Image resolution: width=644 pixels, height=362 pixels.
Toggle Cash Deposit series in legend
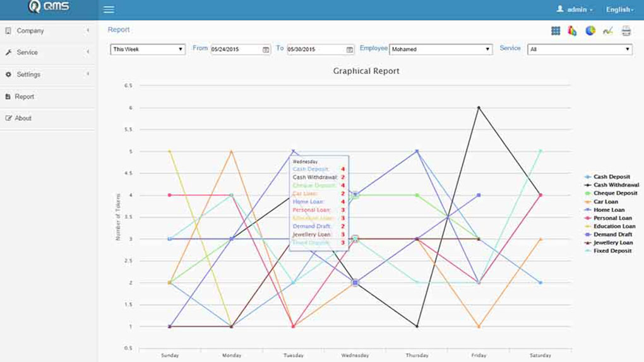point(607,177)
